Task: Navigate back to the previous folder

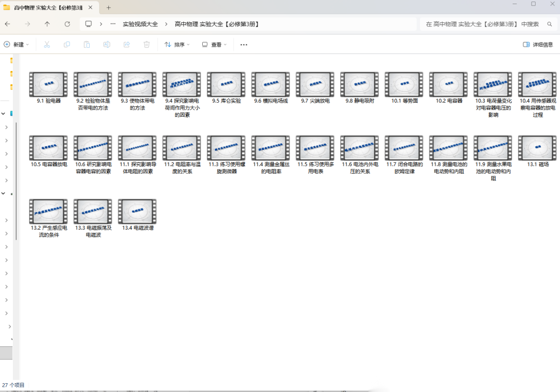Action: click(x=7, y=24)
